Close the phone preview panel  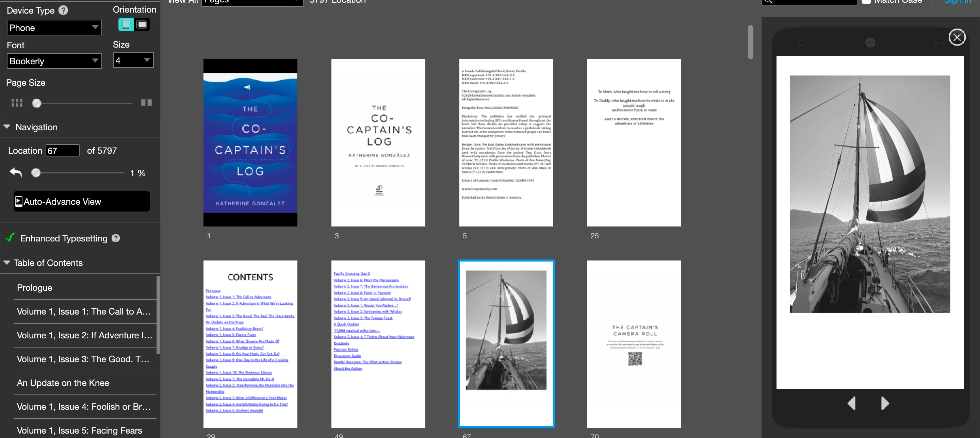pyautogui.click(x=957, y=37)
